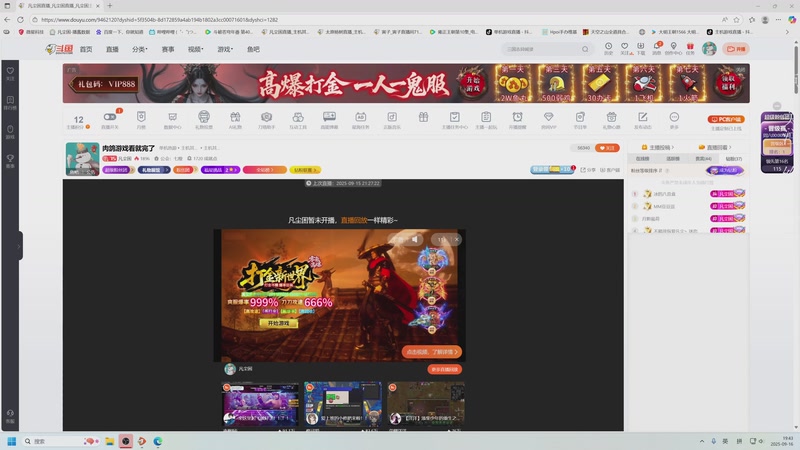Open the 下载 download icon in header
Image resolution: width=800 pixels, height=450 pixels.
[x=640, y=48]
